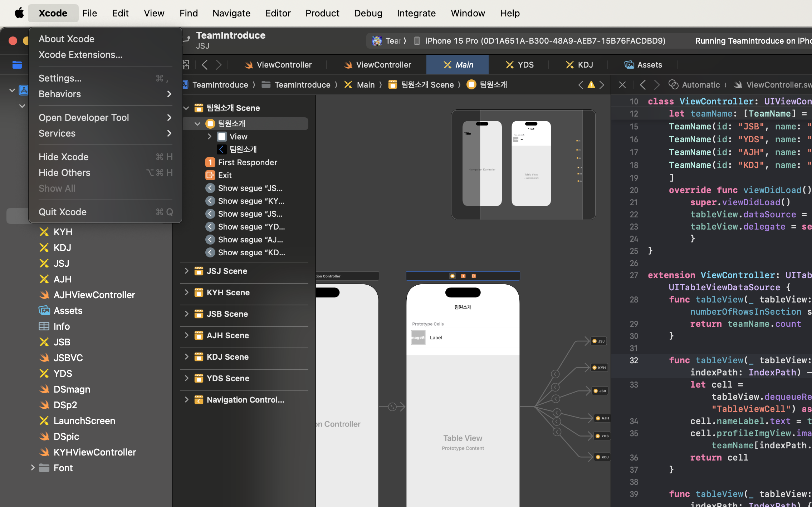Viewport: 812px width, 507px height.
Task: Select Show segue "KY..." item
Action: pos(251,201)
